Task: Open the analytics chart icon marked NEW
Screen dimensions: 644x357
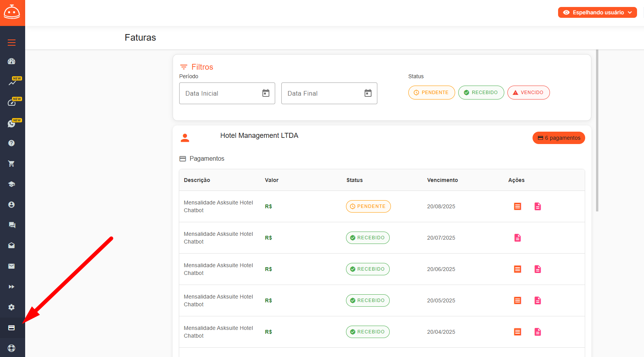Action: coord(12,82)
